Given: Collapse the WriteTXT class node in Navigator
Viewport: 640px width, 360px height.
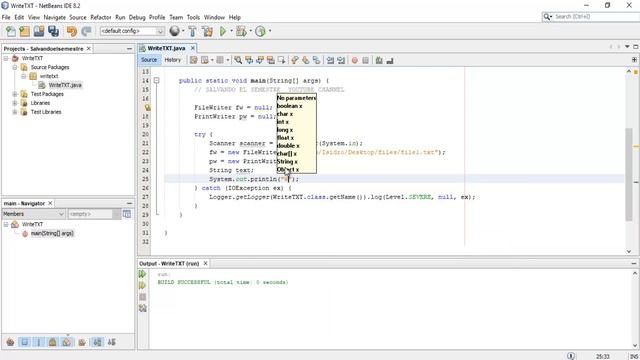Looking at the screenshot, I should pyautogui.click(x=6, y=224).
